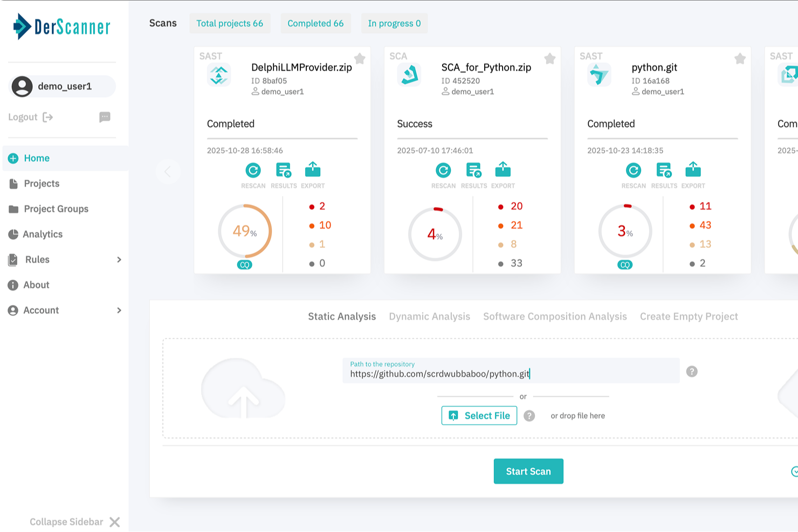
Task: Click the python.git project icon
Action: [x=600, y=75]
